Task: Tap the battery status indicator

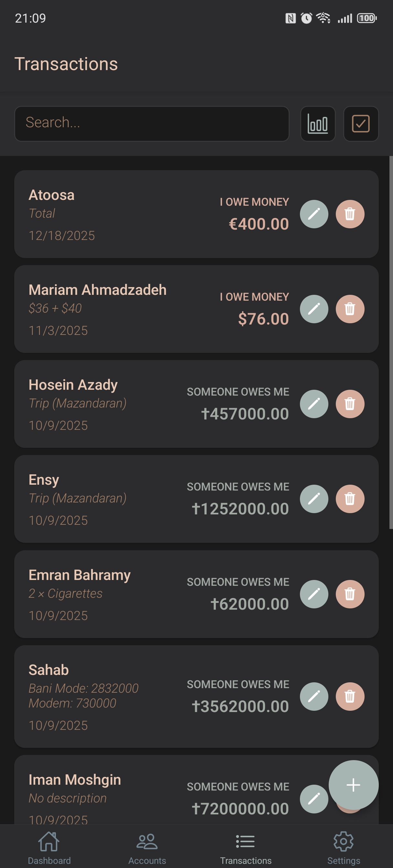Action: pyautogui.click(x=367, y=18)
